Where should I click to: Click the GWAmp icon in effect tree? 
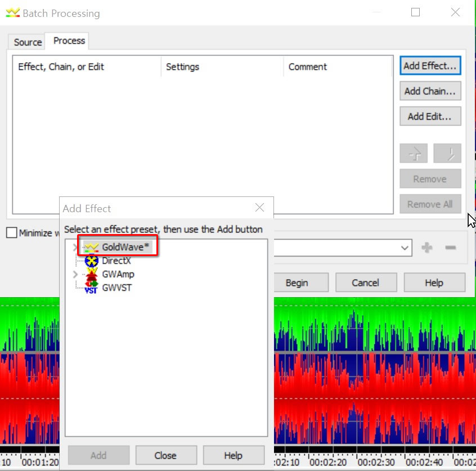[91, 274]
